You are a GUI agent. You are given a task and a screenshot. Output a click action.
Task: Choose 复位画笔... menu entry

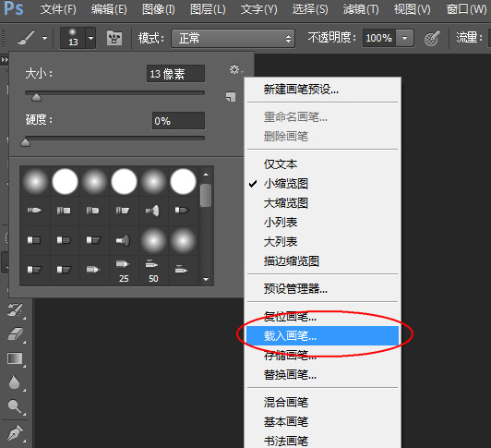click(322, 316)
